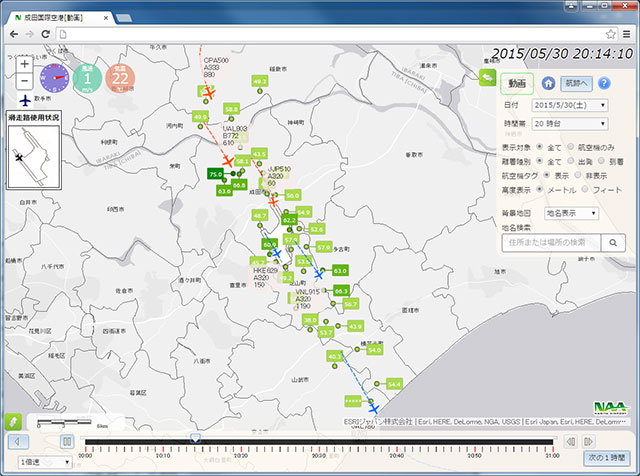
Task: Click the home icon in control panel
Action: (x=547, y=83)
